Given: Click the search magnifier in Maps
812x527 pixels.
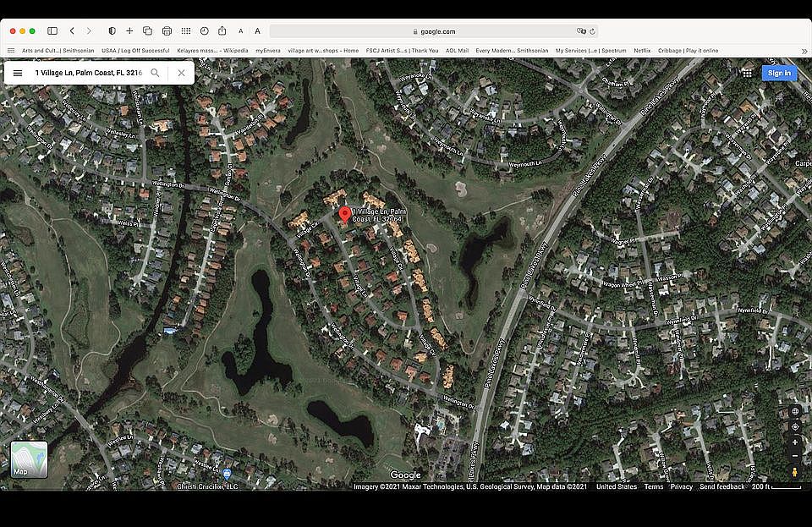Looking at the screenshot, I should click(x=155, y=73).
